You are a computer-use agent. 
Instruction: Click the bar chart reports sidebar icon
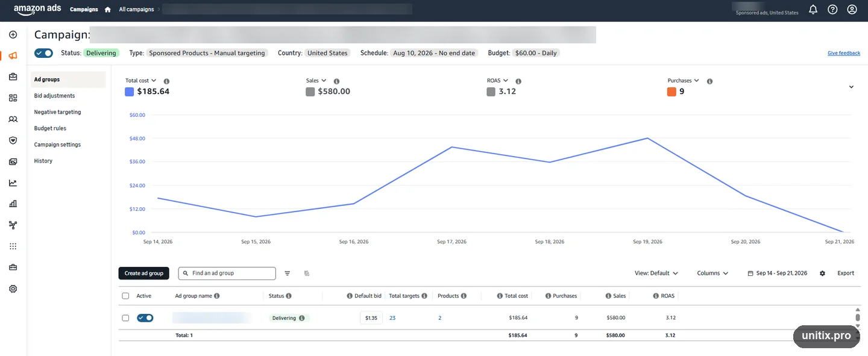pyautogui.click(x=13, y=204)
